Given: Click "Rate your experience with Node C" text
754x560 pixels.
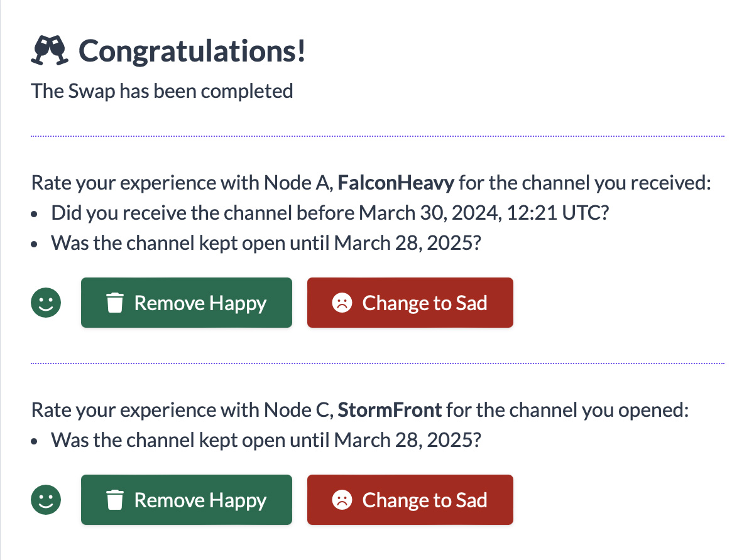Looking at the screenshot, I should pyautogui.click(x=182, y=411).
